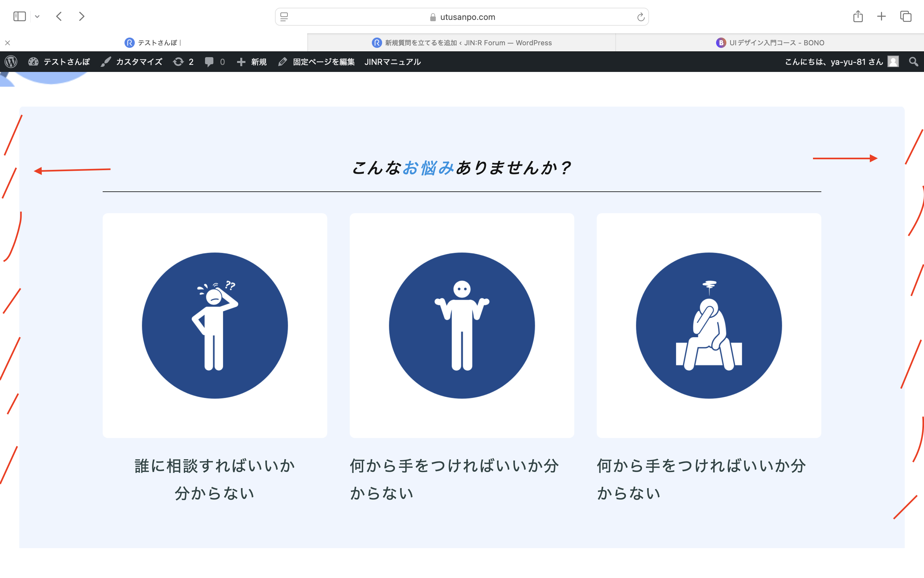Click the shrugging person image
The height and width of the screenshot is (578, 924).
462,325
